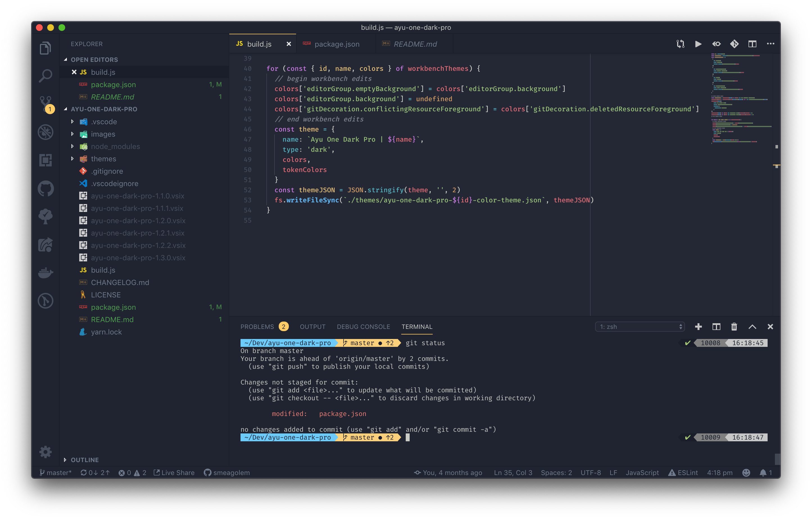Switch to the PROBLEMS panel tab

tap(257, 327)
